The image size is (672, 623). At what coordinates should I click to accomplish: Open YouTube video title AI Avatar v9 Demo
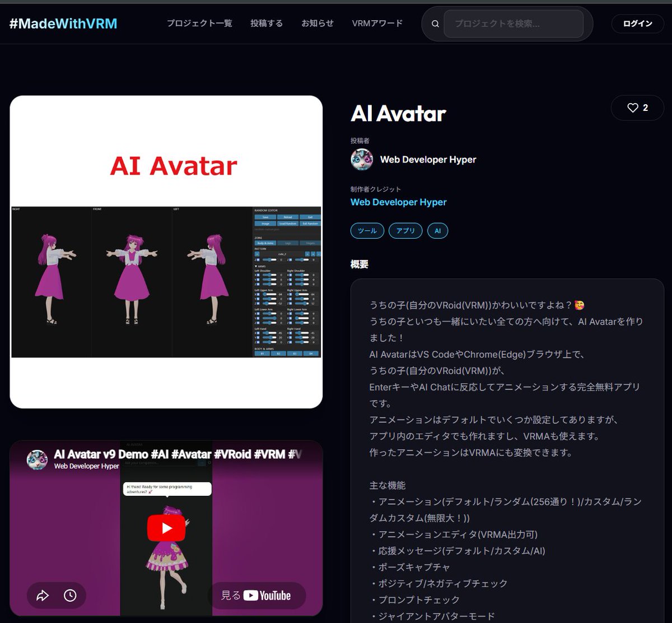pyautogui.click(x=178, y=454)
